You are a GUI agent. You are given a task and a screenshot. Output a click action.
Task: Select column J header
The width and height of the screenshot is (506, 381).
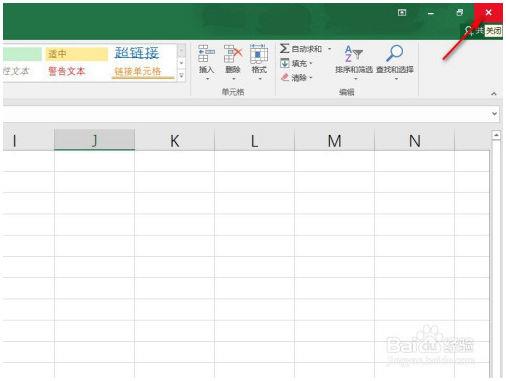[95, 140]
